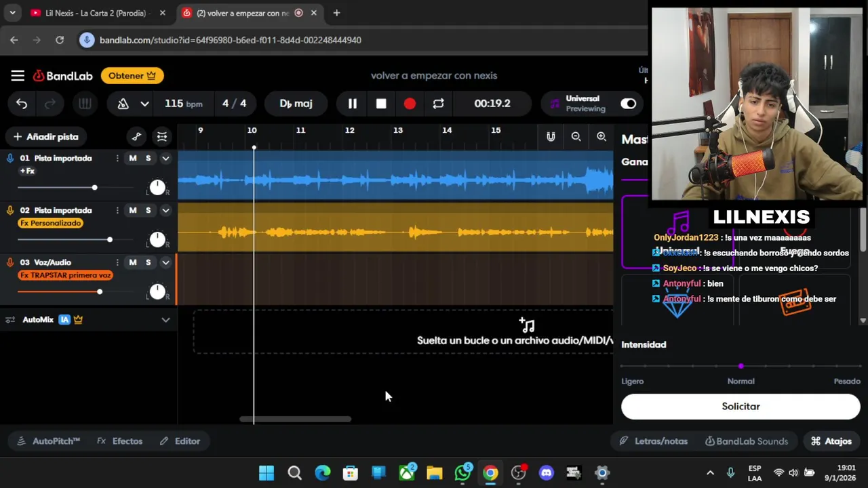
Task: Click bar 12 on the timeline ruler
Action: pyautogui.click(x=349, y=130)
